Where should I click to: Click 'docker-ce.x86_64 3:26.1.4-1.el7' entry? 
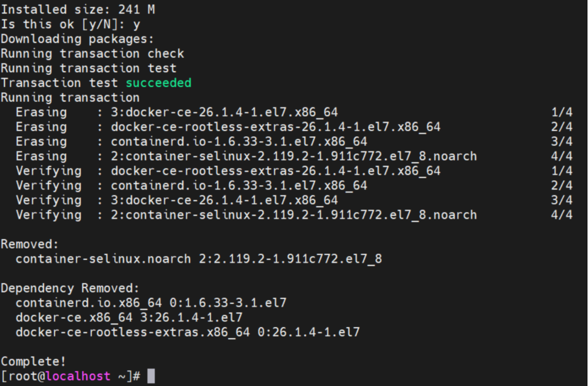[129, 318]
